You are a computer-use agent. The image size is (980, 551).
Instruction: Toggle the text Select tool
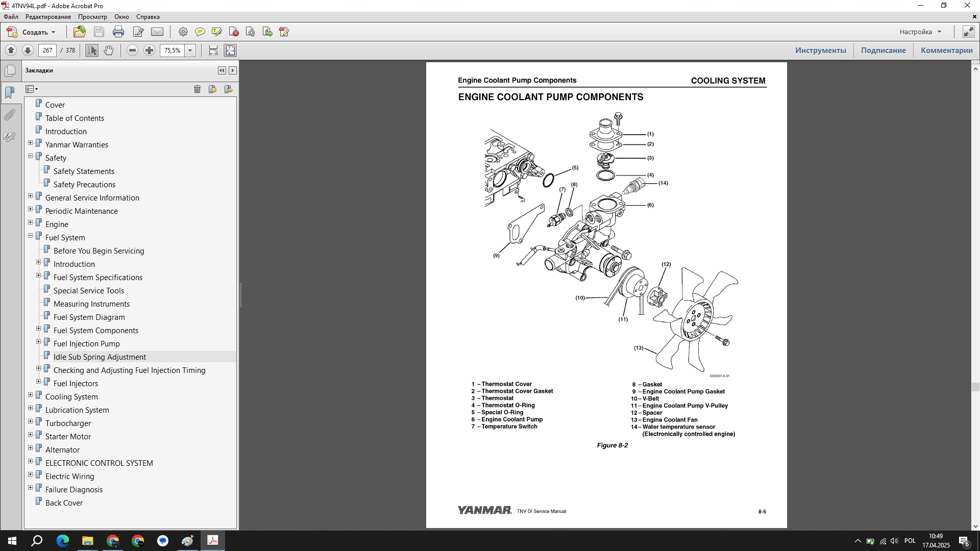[x=91, y=51]
